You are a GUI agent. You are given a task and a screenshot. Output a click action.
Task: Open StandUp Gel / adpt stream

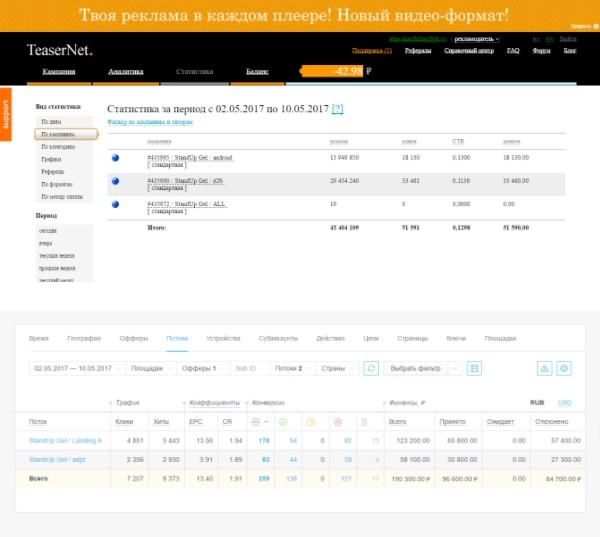[x=57, y=459]
